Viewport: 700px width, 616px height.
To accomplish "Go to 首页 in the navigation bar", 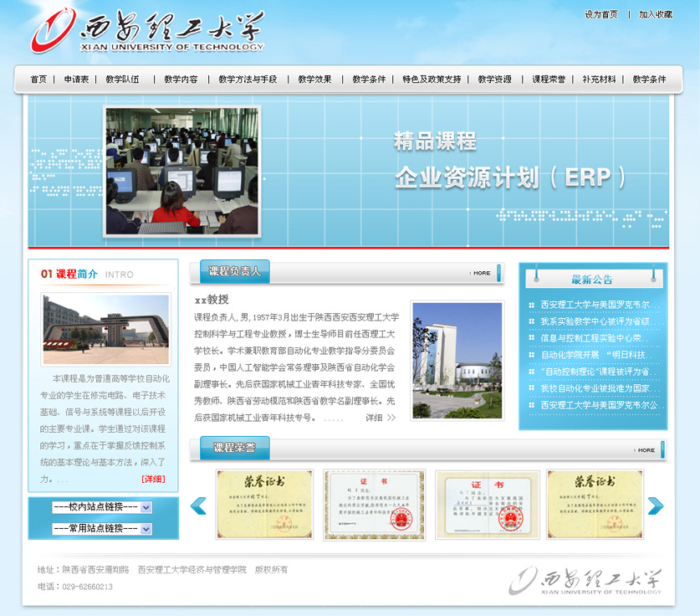I will [x=38, y=80].
